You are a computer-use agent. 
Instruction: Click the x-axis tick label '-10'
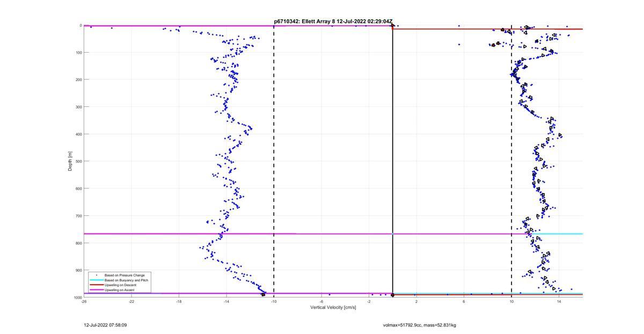pos(274,302)
